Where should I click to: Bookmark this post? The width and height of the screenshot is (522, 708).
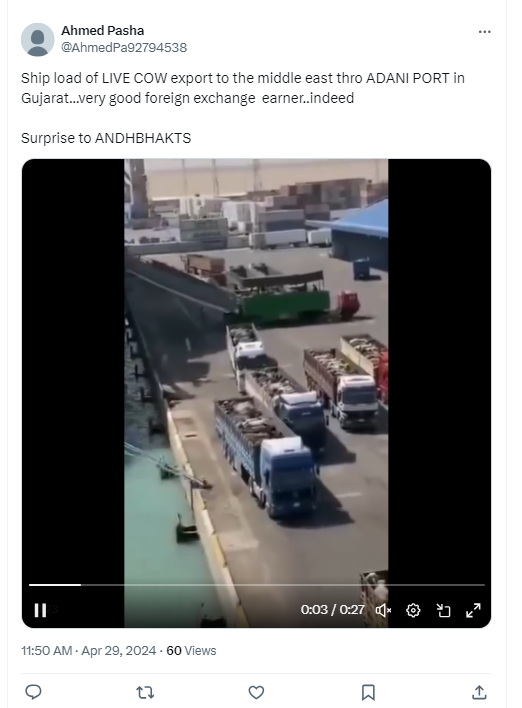tap(368, 692)
